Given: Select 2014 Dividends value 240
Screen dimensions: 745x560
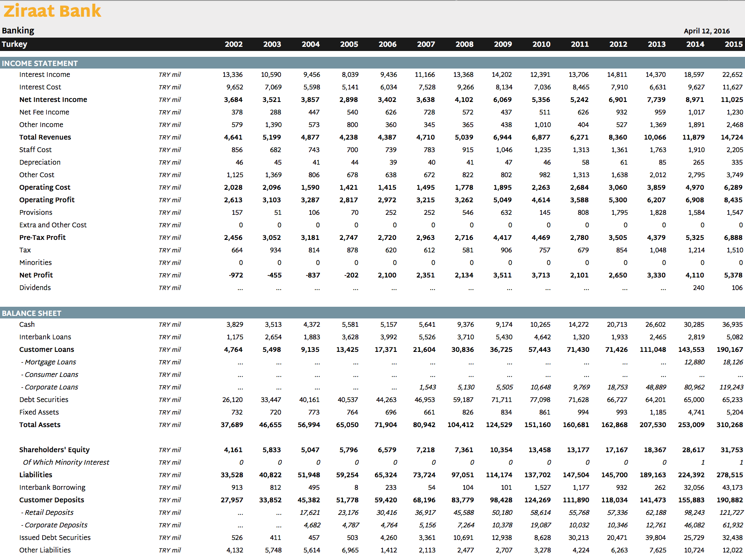Looking at the screenshot, I should click(699, 288).
